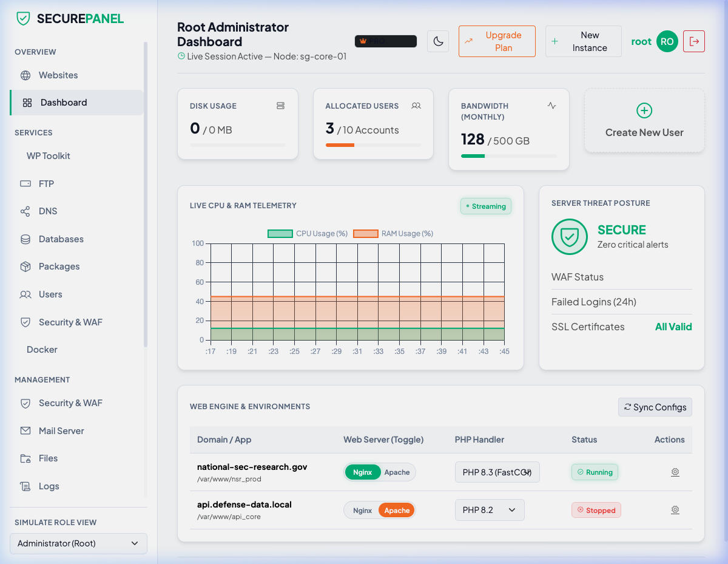Open PHP 8.2 handler dropdown

[490, 510]
